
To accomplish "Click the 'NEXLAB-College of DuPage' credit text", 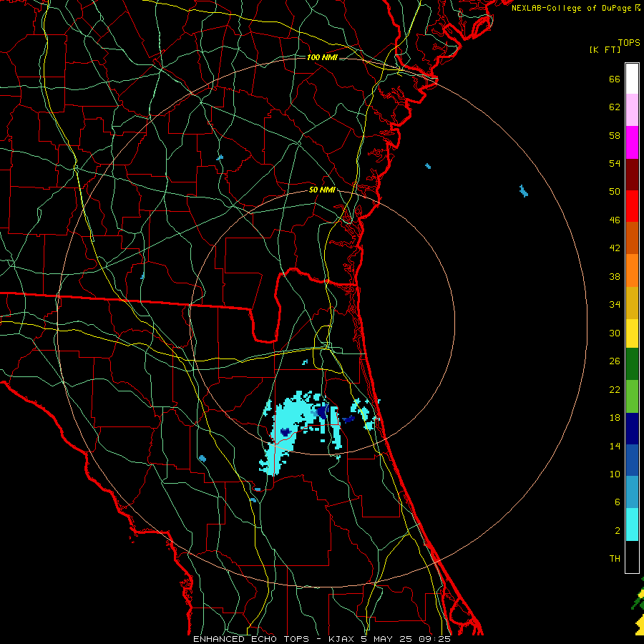I will pos(571,8).
